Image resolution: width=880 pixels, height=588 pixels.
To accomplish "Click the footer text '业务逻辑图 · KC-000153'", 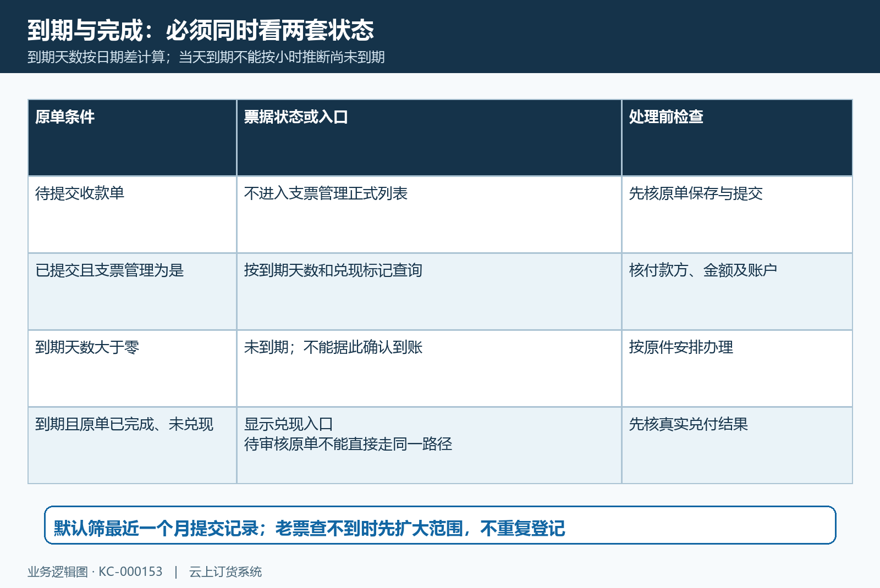I will [95, 572].
